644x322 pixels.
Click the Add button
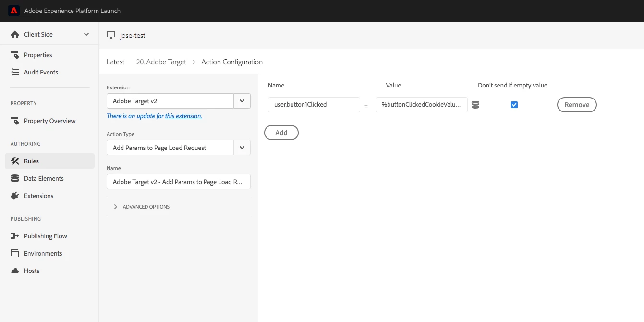point(281,133)
